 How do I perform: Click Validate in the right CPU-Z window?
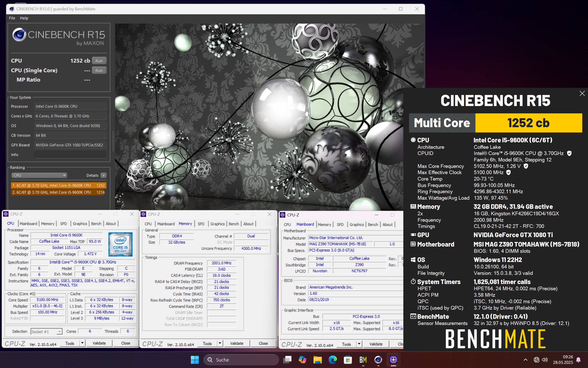pos(376,344)
